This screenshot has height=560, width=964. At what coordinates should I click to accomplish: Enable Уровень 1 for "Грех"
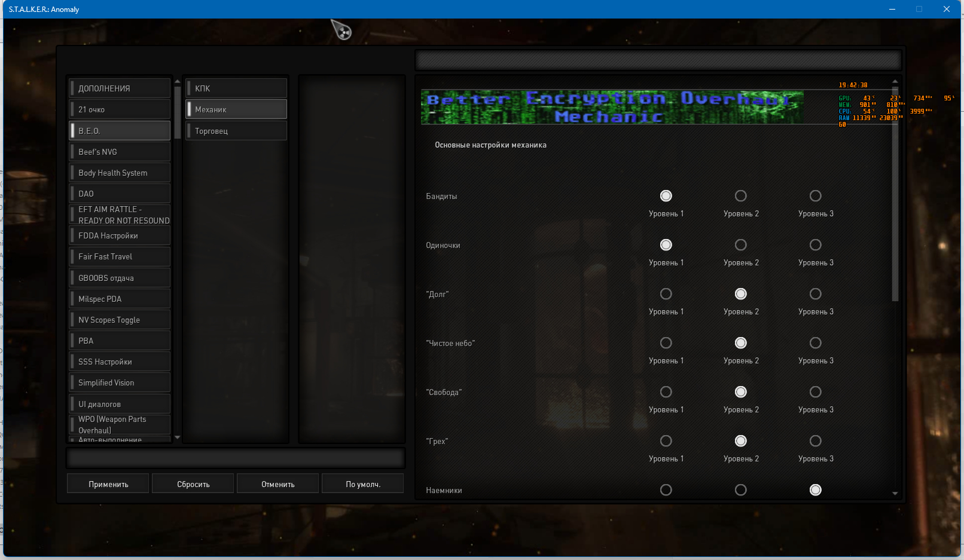click(x=666, y=441)
